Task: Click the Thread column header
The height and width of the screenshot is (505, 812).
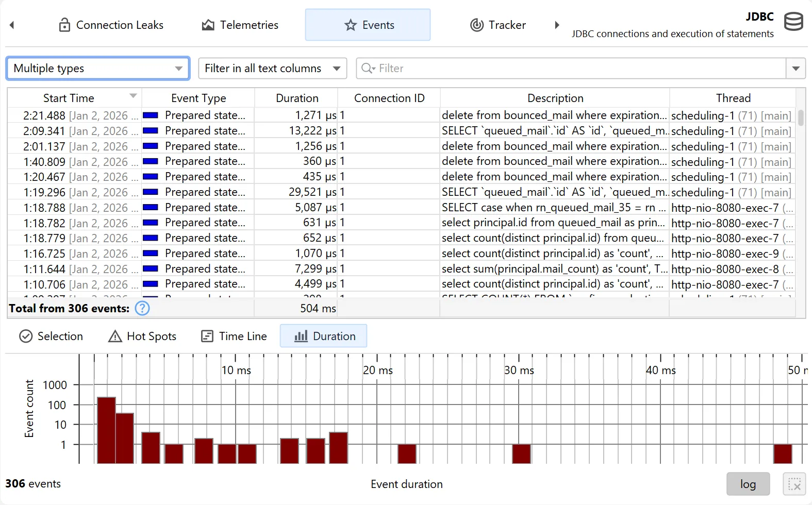Action: pos(733,98)
